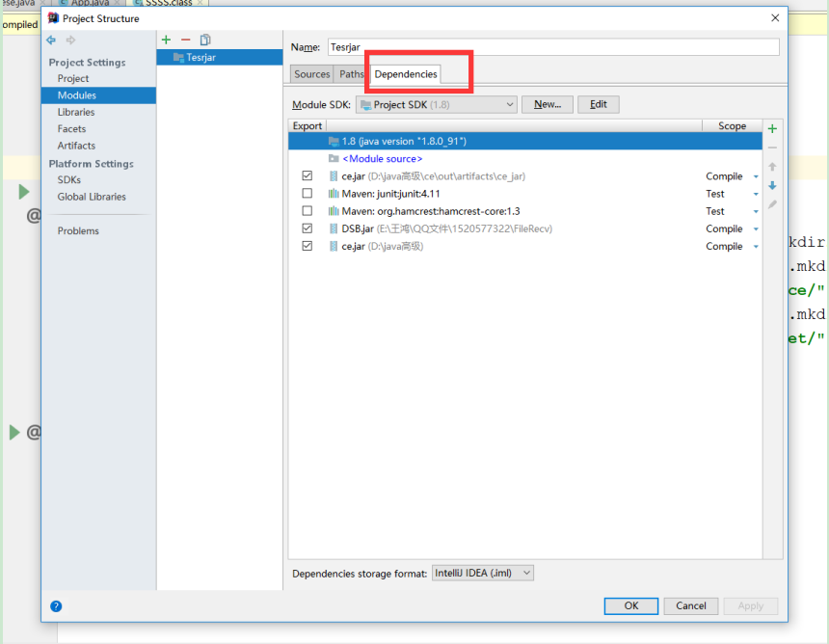Click the module Name input field
This screenshot has height=644, width=829.
tap(553, 47)
